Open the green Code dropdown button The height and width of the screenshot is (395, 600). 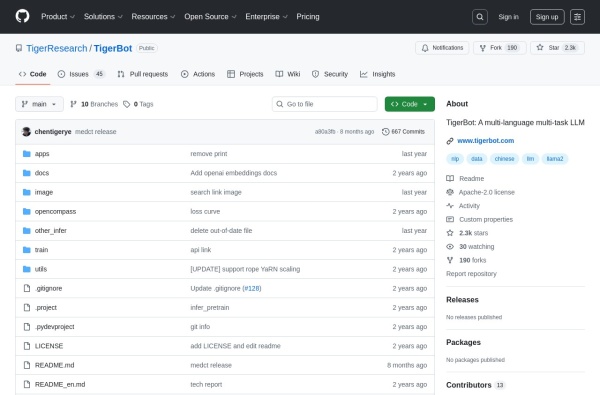point(409,104)
